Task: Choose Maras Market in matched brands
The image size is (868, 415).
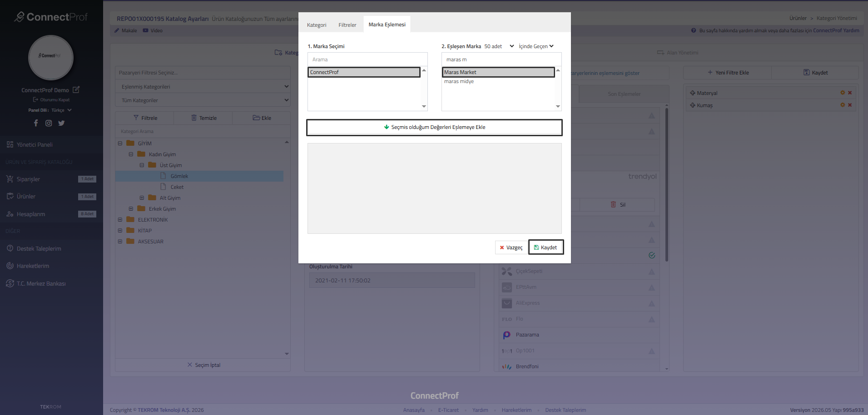Action: [x=498, y=72]
